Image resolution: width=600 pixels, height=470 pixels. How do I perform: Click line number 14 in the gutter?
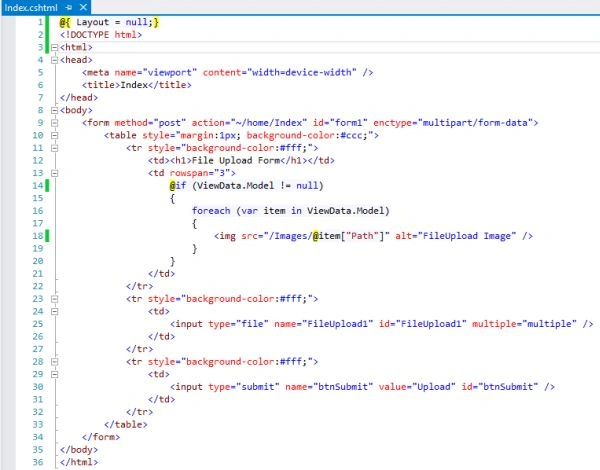click(38, 186)
